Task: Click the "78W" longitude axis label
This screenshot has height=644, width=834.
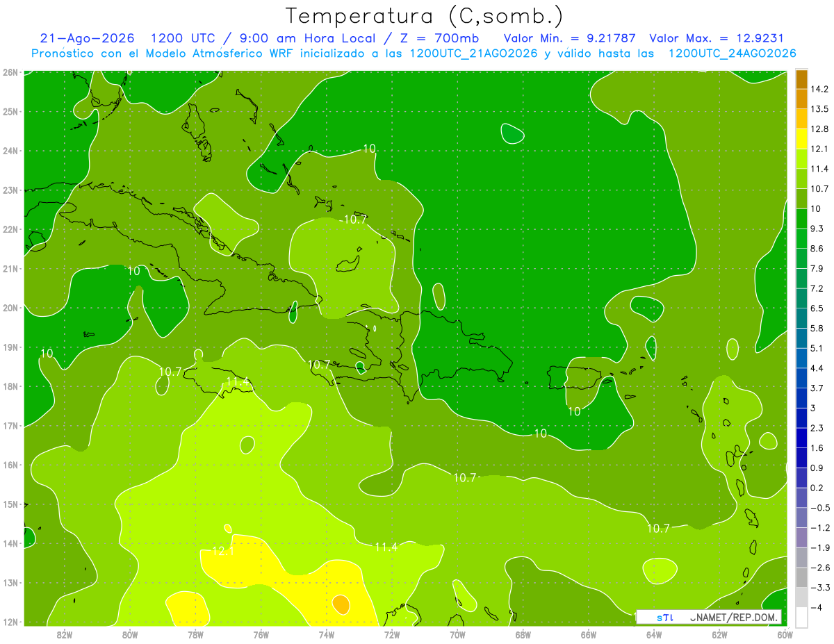Action: pos(195,634)
